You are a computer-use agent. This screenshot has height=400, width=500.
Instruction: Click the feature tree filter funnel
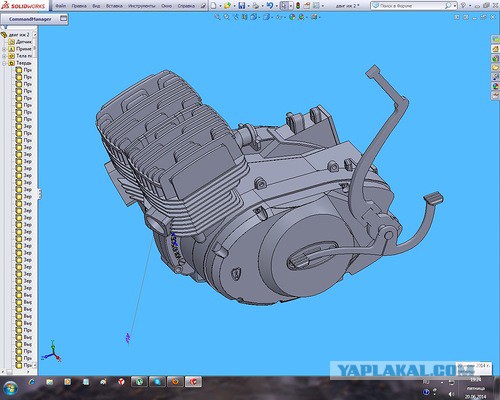(5, 28)
